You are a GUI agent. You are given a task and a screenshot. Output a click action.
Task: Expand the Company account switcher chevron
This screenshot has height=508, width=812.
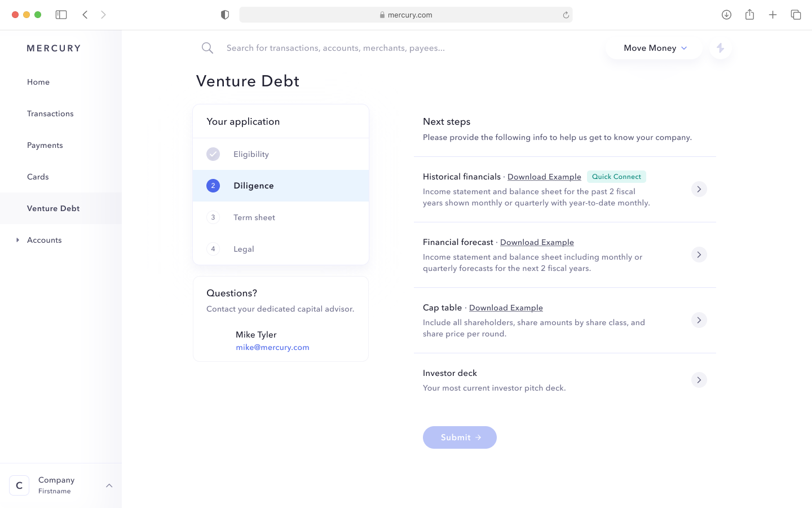pyautogui.click(x=109, y=485)
